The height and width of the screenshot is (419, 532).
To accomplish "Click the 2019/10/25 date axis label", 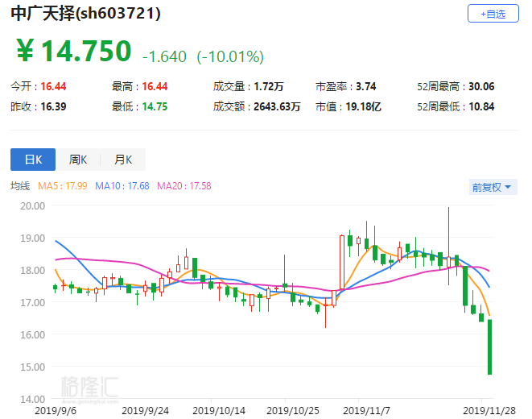I will [x=293, y=410].
